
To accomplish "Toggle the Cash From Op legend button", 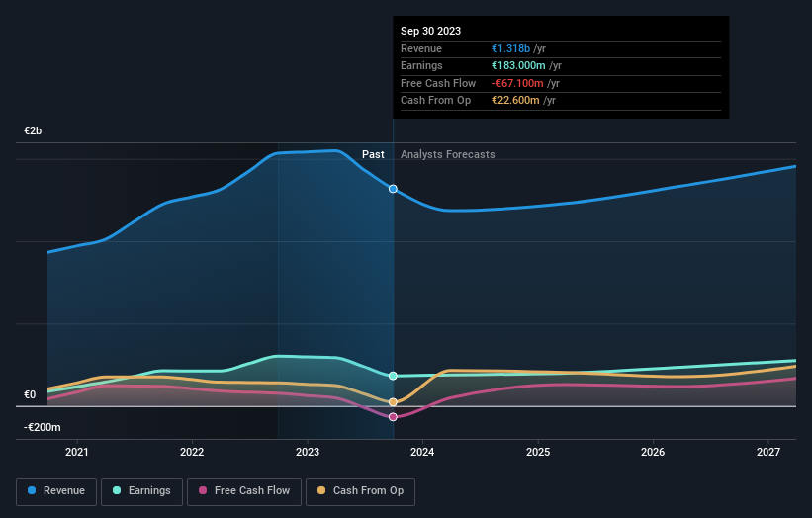I will [x=360, y=491].
